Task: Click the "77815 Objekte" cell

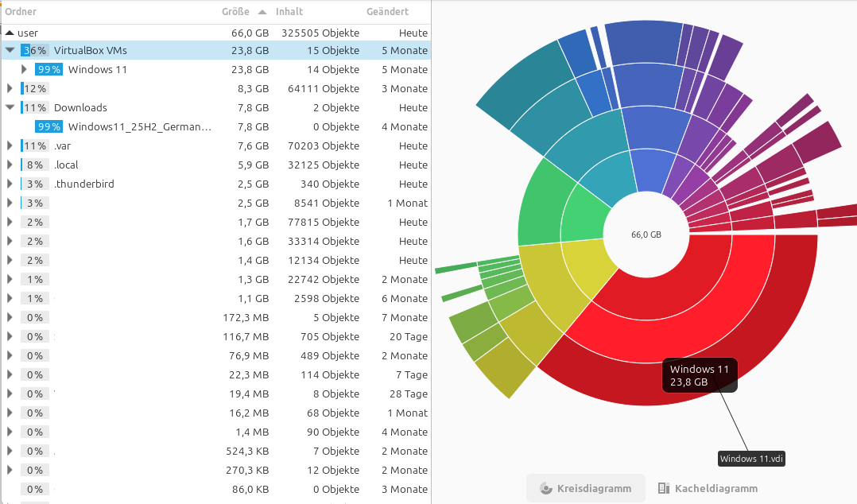Action: tap(324, 223)
